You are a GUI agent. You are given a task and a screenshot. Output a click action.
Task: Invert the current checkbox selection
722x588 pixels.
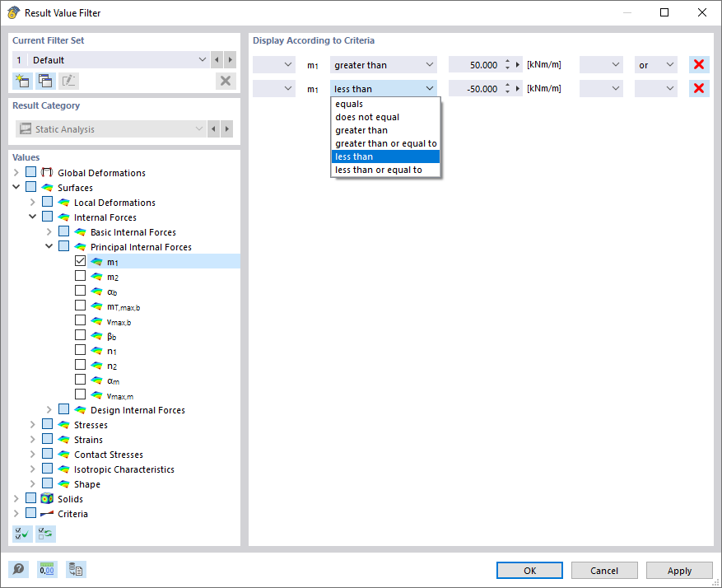tap(45, 534)
